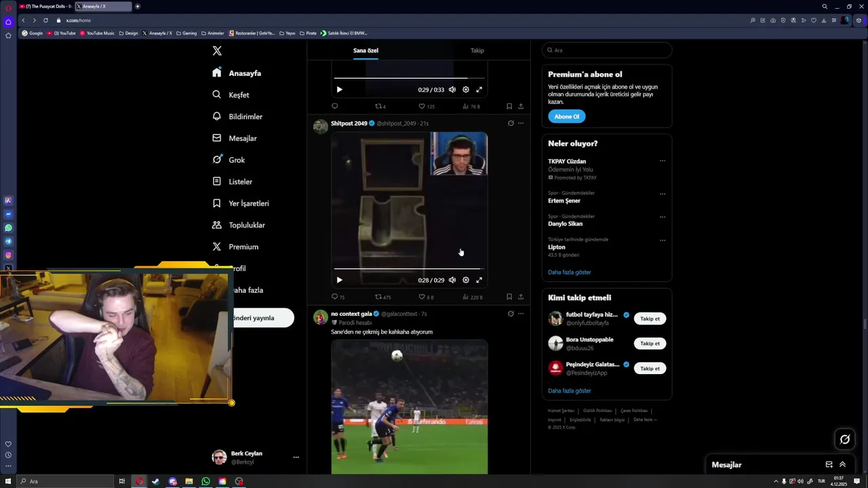This screenshot has height=488, width=868.
Task: Open the YouTube Music bookmark
Action: (97, 33)
